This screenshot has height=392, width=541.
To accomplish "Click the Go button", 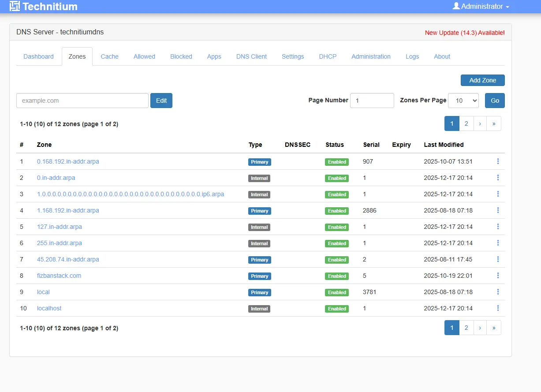I will (495, 101).
